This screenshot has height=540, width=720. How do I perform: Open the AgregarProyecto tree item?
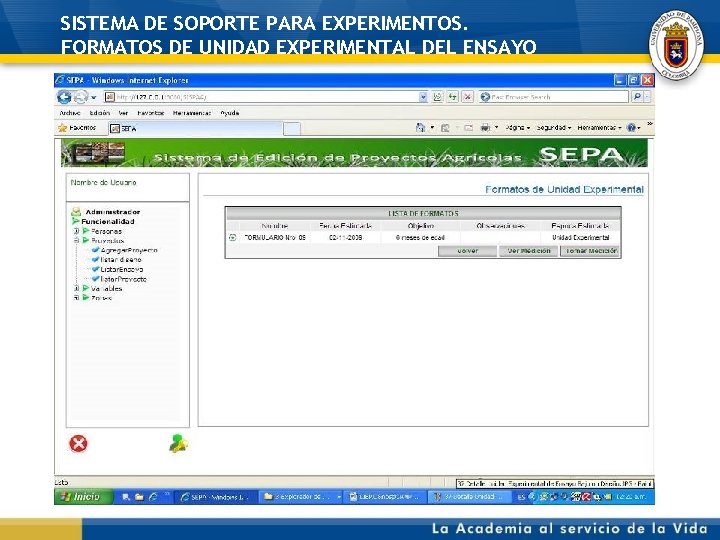pyautogui.click(x=129, y=250)
